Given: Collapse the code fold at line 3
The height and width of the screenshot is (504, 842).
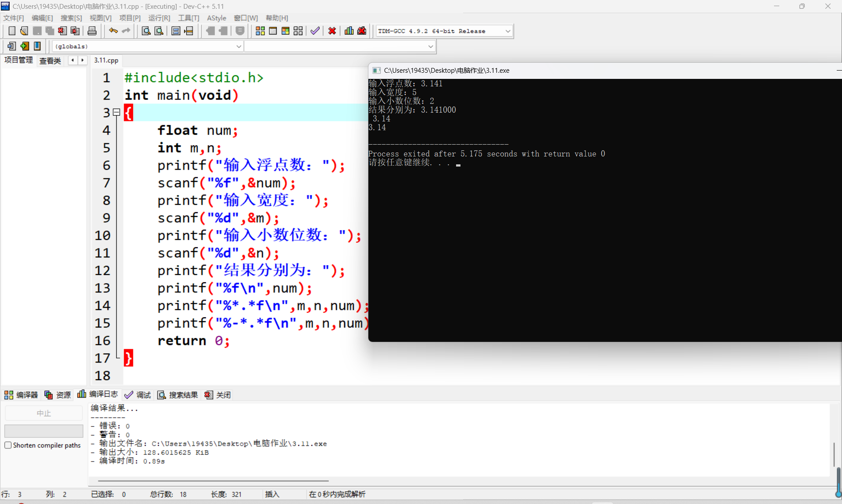Looking at the screenshot, I should [116, 113].
